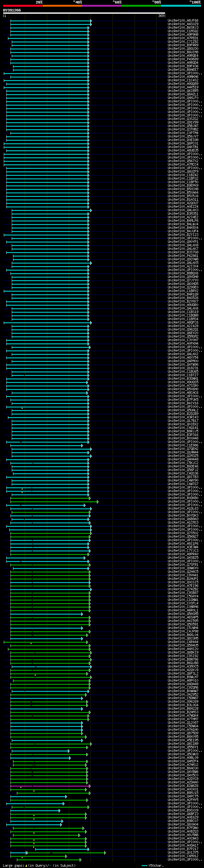Select the AV391266 query name
Viewport: 204px width, 868px height.
[x=12, y=11]
